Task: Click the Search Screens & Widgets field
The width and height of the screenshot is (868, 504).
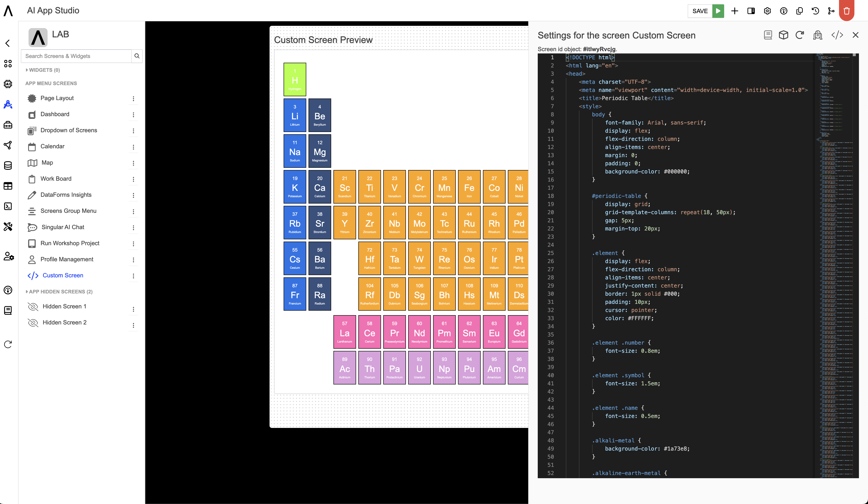Action: [x=76, y=56]
